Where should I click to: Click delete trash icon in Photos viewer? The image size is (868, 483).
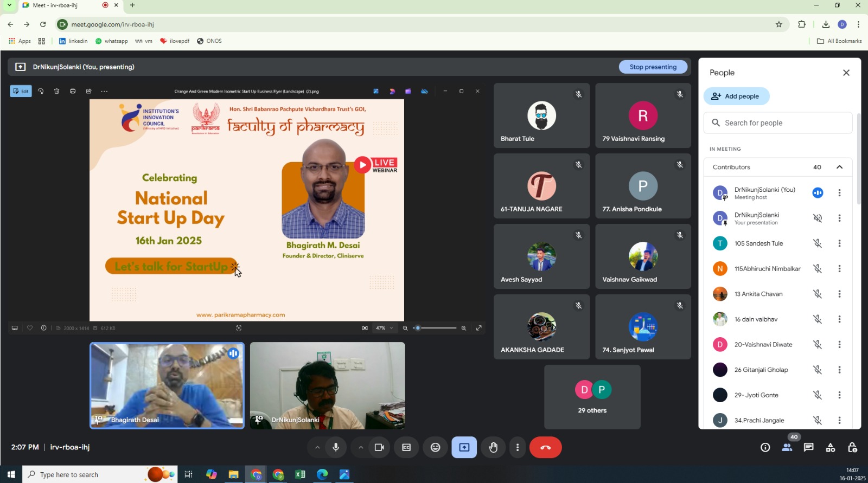56,91
